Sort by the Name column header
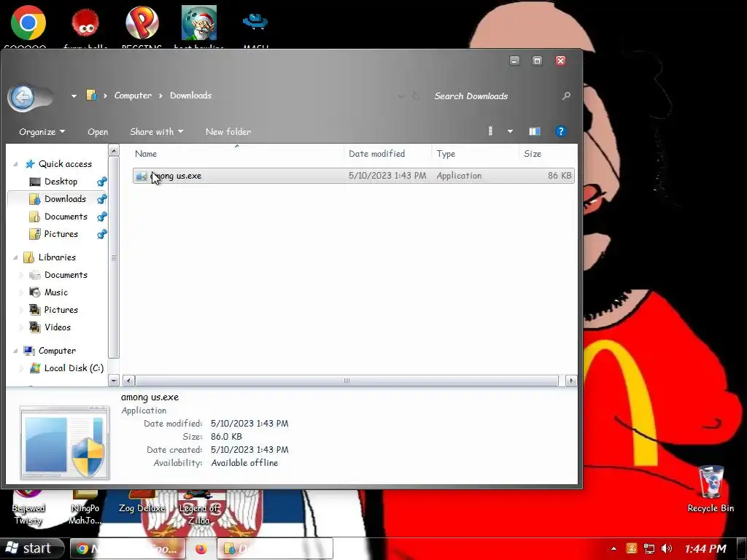The width and height of the screenshot is (747, 560). point(146,153)
